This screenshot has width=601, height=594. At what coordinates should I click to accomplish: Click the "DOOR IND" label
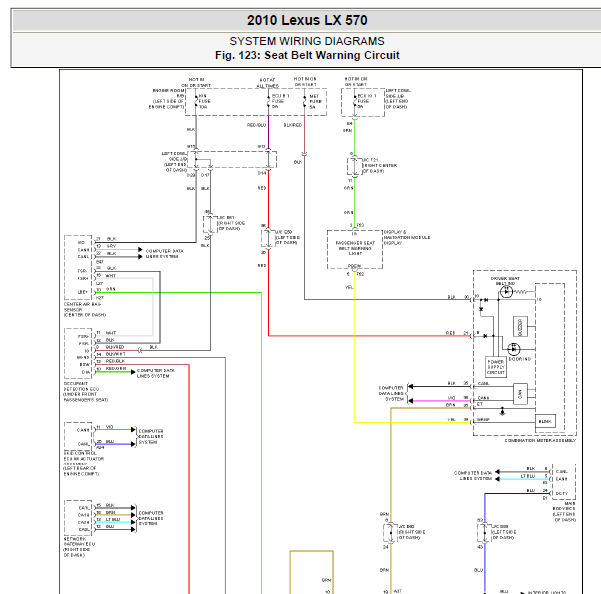[x=520, y=359]
